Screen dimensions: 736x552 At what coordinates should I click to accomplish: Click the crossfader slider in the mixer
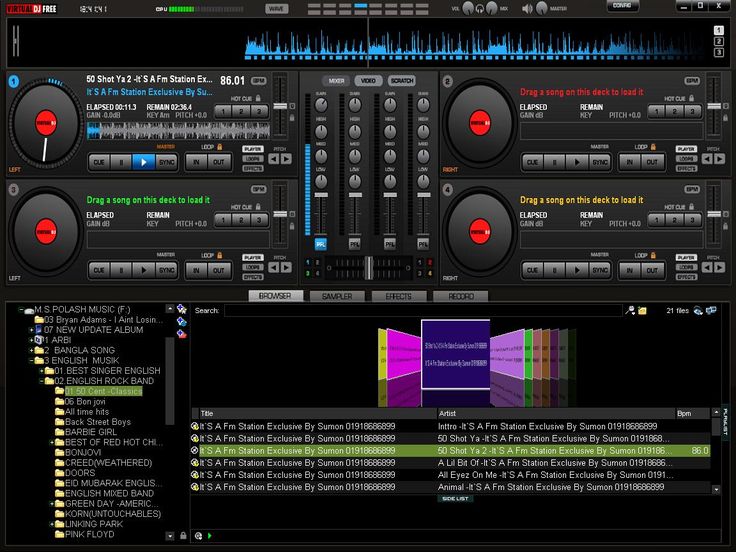pyautogui.click(x=367, y=267)
